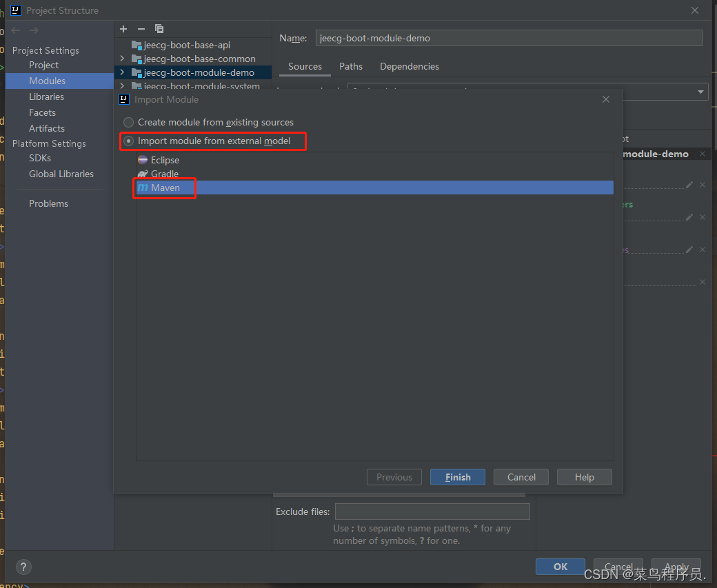This screenshot has width=717, height=588.
Task: Remove the module-demo content root
Action: pyautogui.click(x=703, y=154)
